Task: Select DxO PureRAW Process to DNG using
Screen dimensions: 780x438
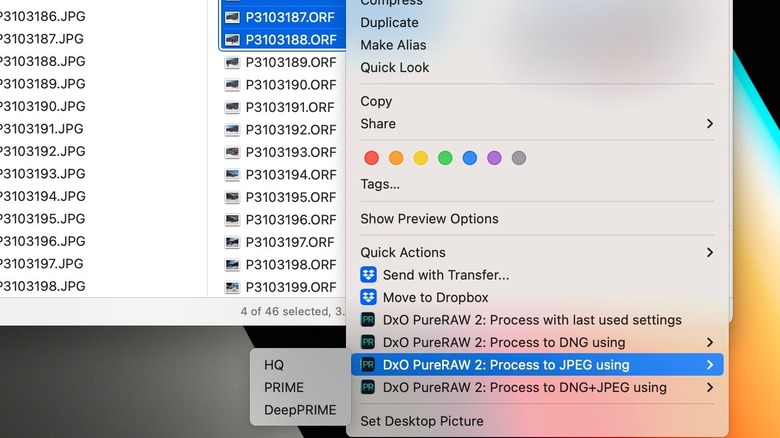Action: (504, 342)
